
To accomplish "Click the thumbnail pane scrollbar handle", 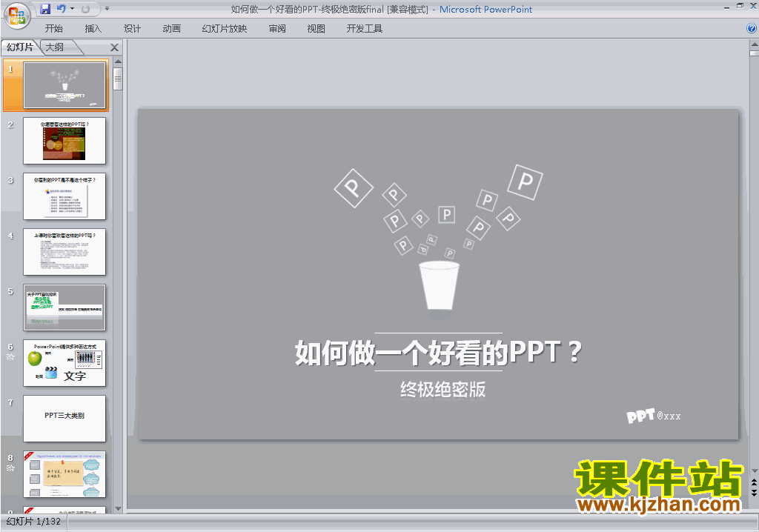I will (x=118, y=79).
